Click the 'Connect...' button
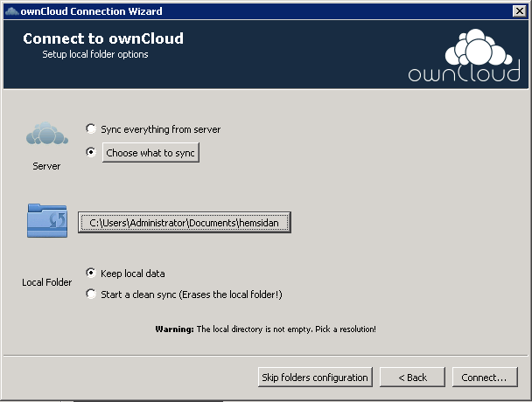Viewport: 532px width, 402px height. (484, 378)
